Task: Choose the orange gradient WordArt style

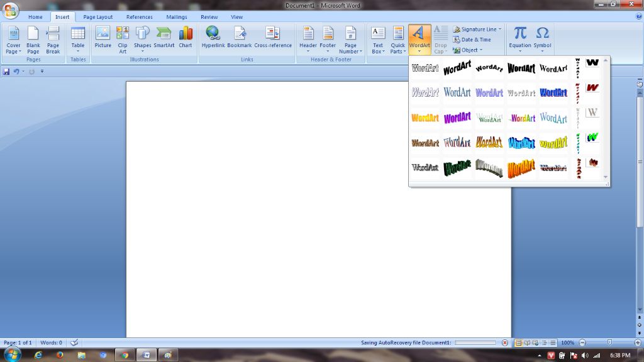Action: (x=425, y=118)
